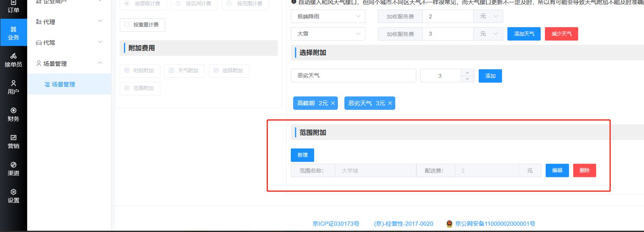Viewport: 644px width, 232px height.
Task: Open the 业务 sidebar section
Action: coord(13,33)
